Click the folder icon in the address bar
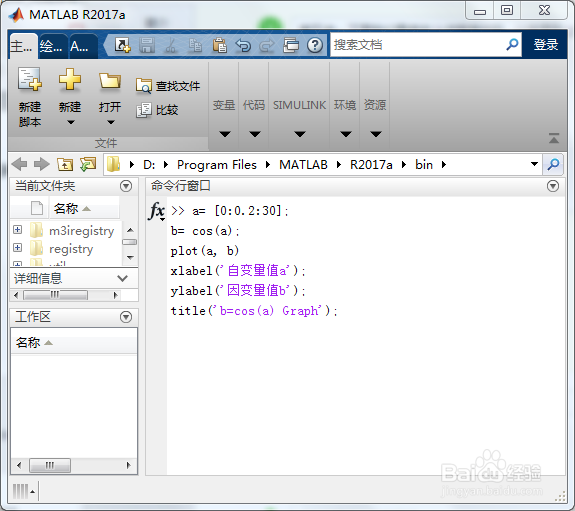 [114, 164]
